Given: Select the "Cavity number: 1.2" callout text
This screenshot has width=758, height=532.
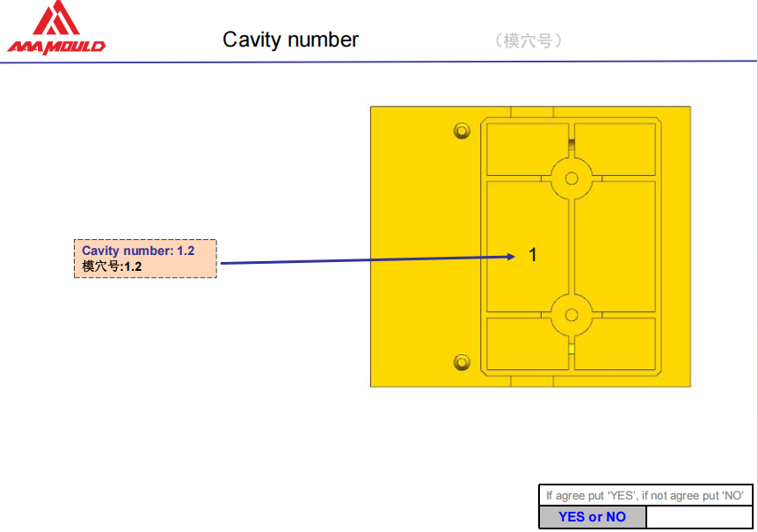Looking at the screenshot, I should click(x=138, y=251).
